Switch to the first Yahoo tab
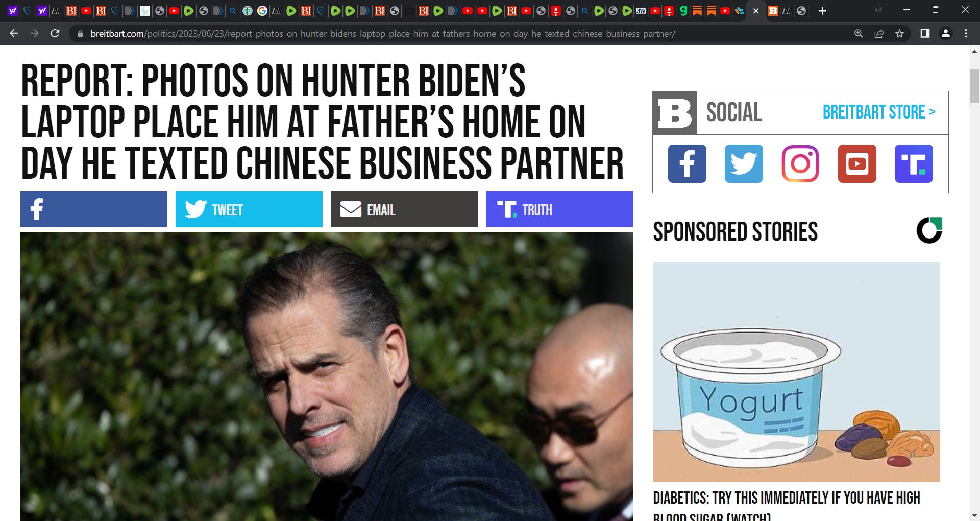 click(13, 11)
